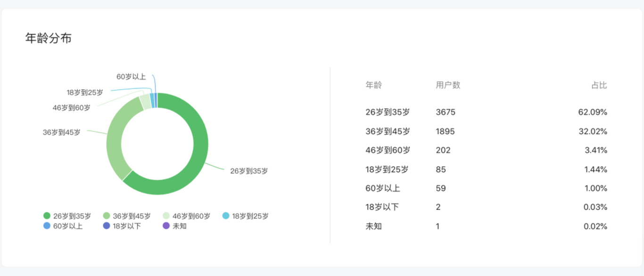Click the 用户数 column header
Screen dimensions: 644x276
[x=448, y=85]
